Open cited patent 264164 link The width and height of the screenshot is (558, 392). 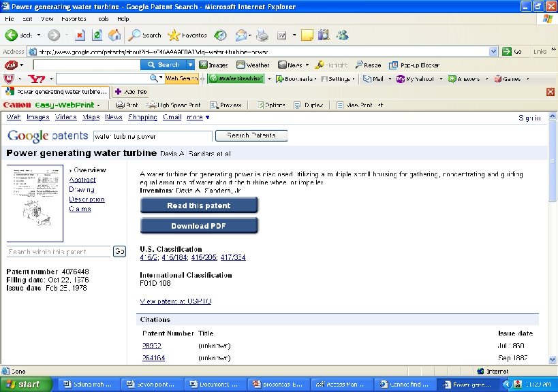pos(154,357)
